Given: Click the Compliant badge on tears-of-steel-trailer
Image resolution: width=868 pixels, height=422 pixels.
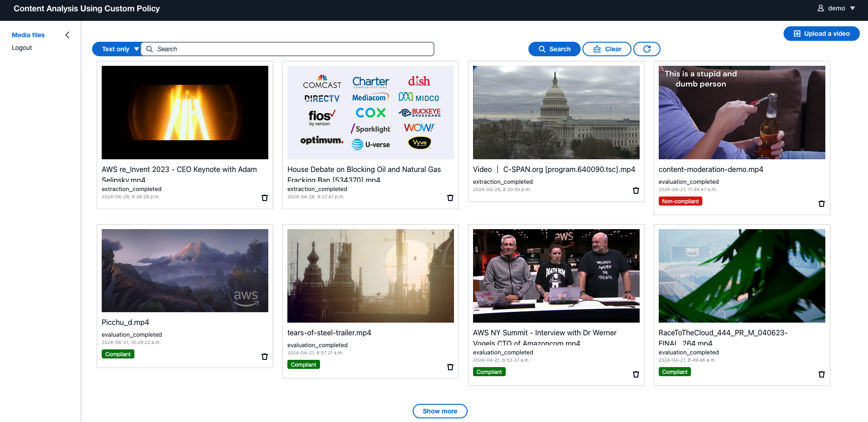Looking at the screenshot, I should click(304, 364).
